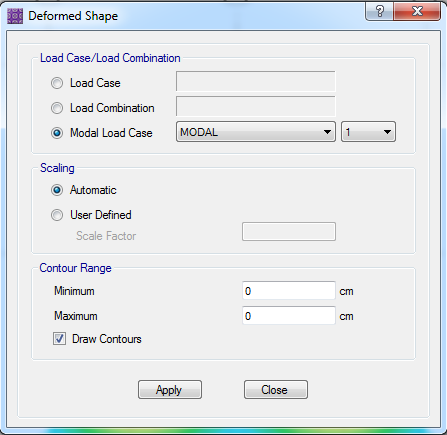Select the Load Combination radio button
447x435 pixels.
pos(57,108)
